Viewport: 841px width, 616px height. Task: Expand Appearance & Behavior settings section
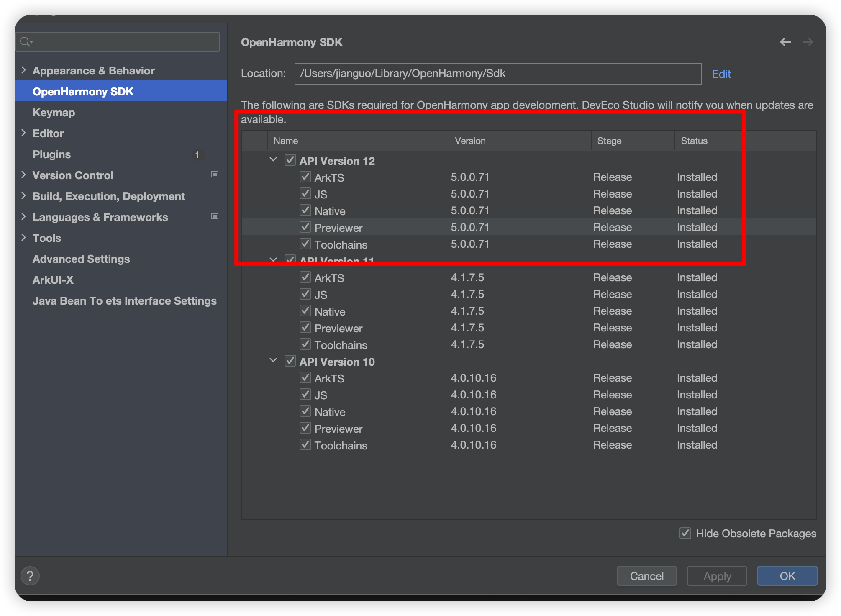(x=24, y=70)
